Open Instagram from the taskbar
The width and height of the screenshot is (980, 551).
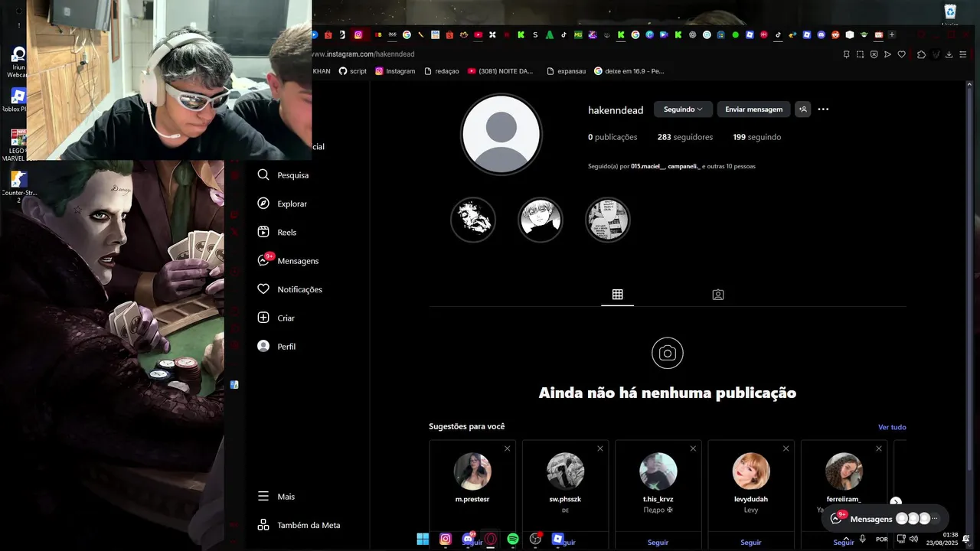click(446, 539)
